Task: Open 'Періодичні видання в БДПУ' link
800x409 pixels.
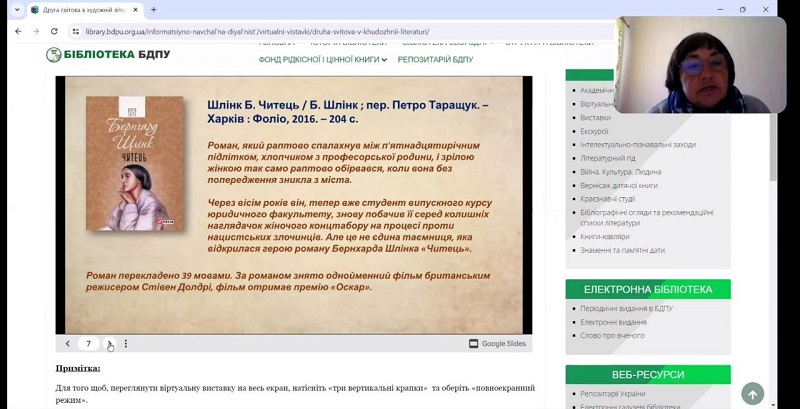Action: click(x=627, y=309)
